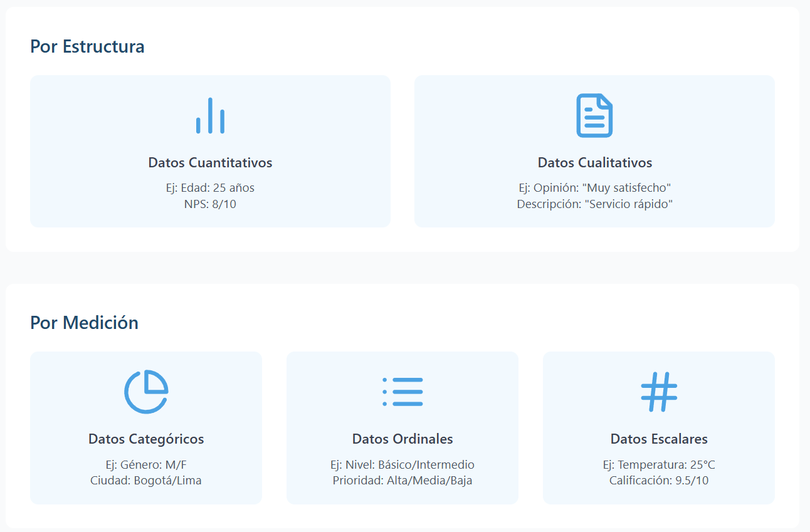Click the 'NPS: 8/10' example text
Image resolution: width=810 pixels, height=532 pixels.
210,204
